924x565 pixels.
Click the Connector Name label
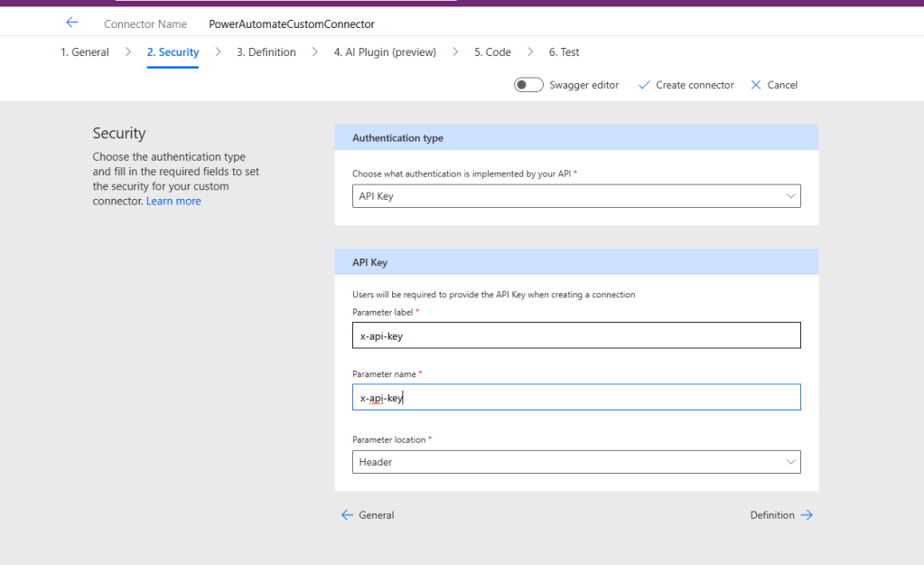(x=145, y=24)
